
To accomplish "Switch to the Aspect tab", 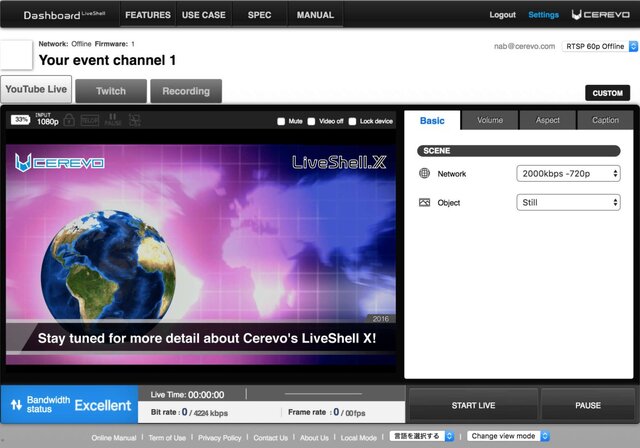I will pos(547,120).
